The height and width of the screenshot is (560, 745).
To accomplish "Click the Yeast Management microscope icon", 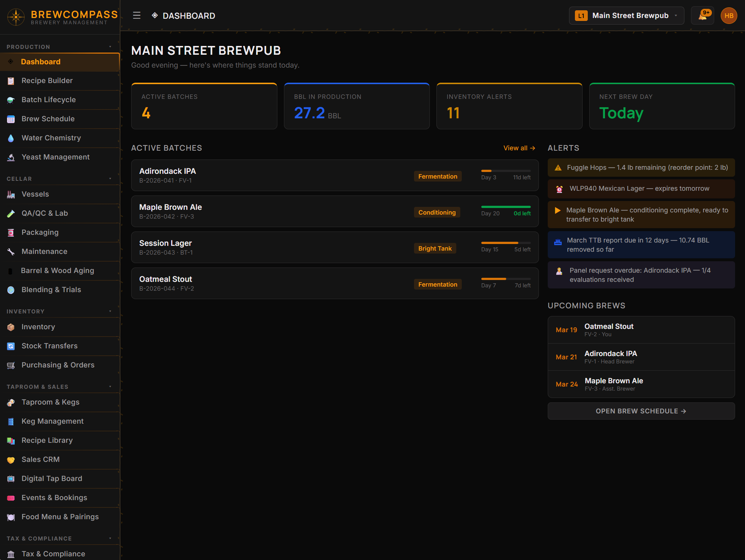I will tap(11, 157).
